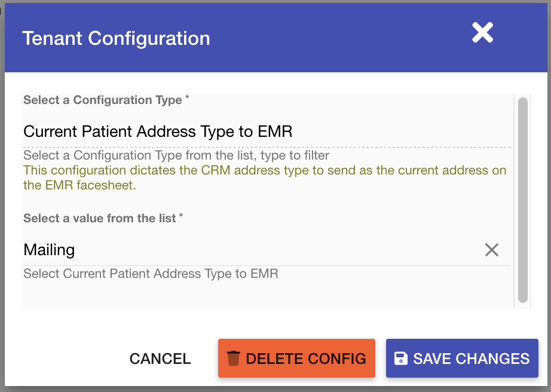551x392 pixels.
Task: Clear the Mailing value selection
Action: (x=491, y=250)
